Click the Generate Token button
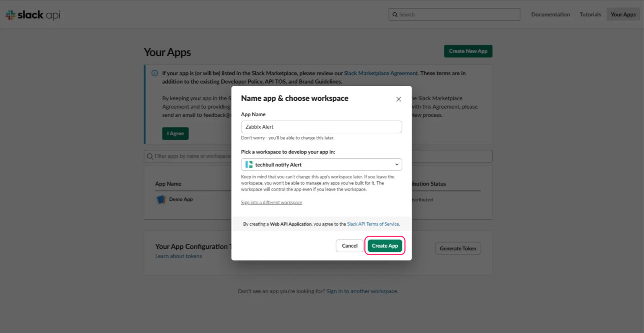The width and height of the screenshot is (644, 333). pyautogui.click(x=458, y=249)
